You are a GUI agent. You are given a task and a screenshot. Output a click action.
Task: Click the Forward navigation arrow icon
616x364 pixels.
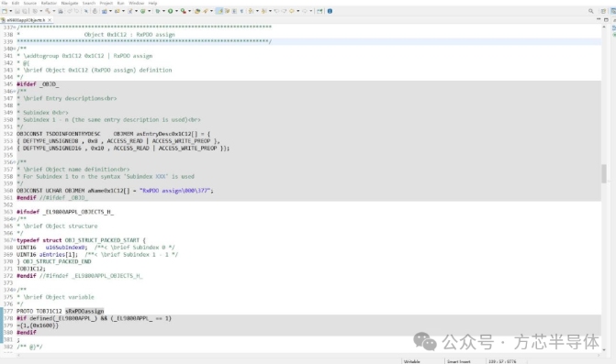(x=305, y=11)
